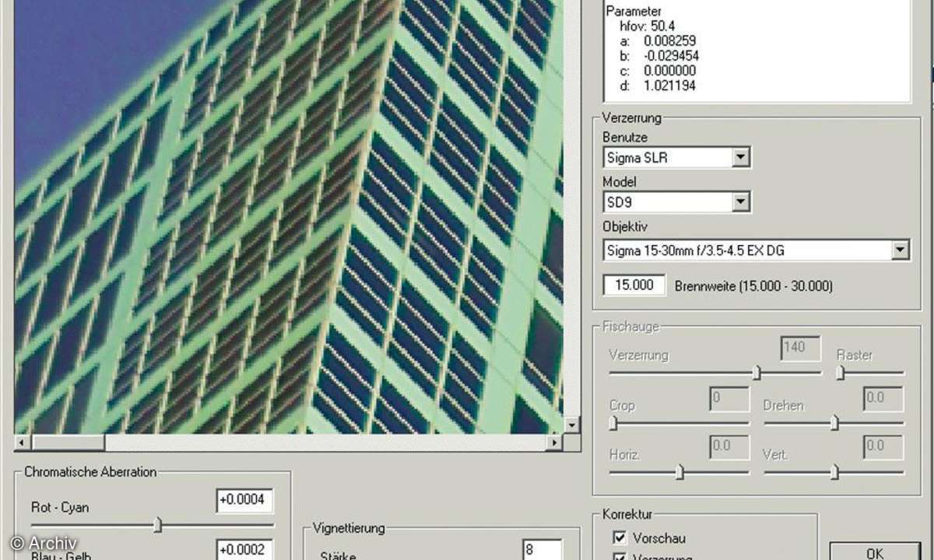Open the Benutze dropdown showing Sigma SLR
This screenshot has width=934, height=560.
point(741,158)
